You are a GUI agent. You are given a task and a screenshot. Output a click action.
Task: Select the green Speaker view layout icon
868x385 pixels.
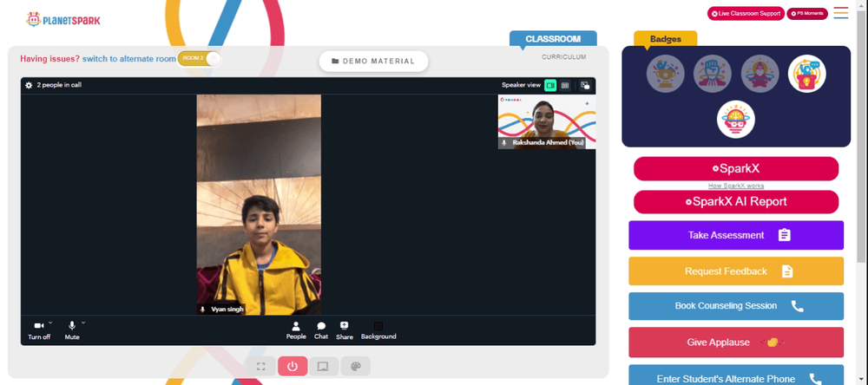550,85
